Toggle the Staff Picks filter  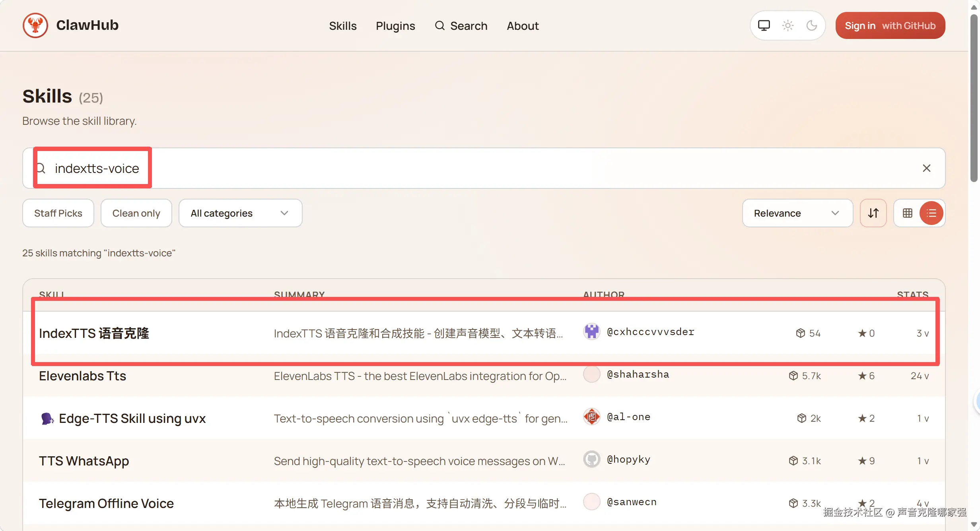pos(58,213)
